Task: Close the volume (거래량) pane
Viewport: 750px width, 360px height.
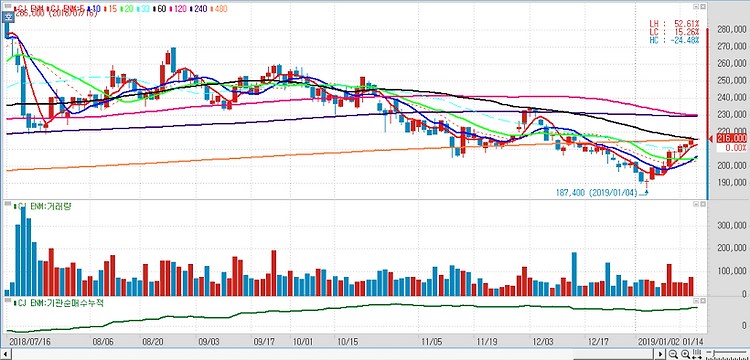Action: [x=703, y=204]
